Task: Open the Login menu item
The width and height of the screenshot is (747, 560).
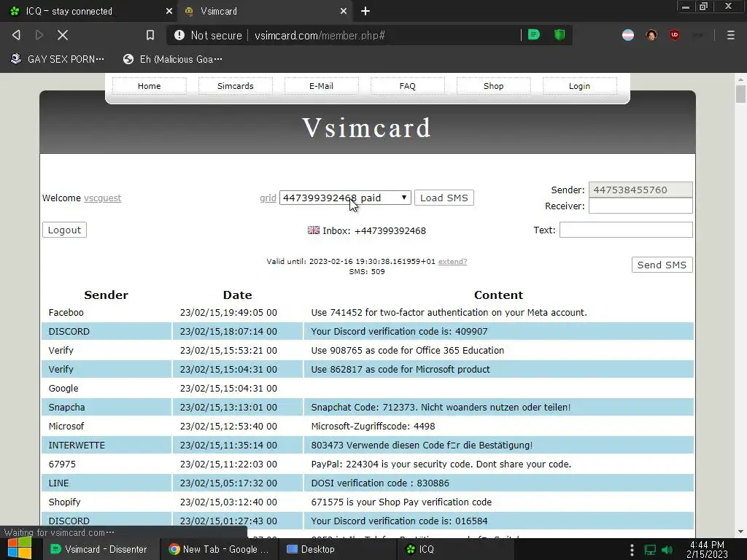Action: (x=579, y=86)
